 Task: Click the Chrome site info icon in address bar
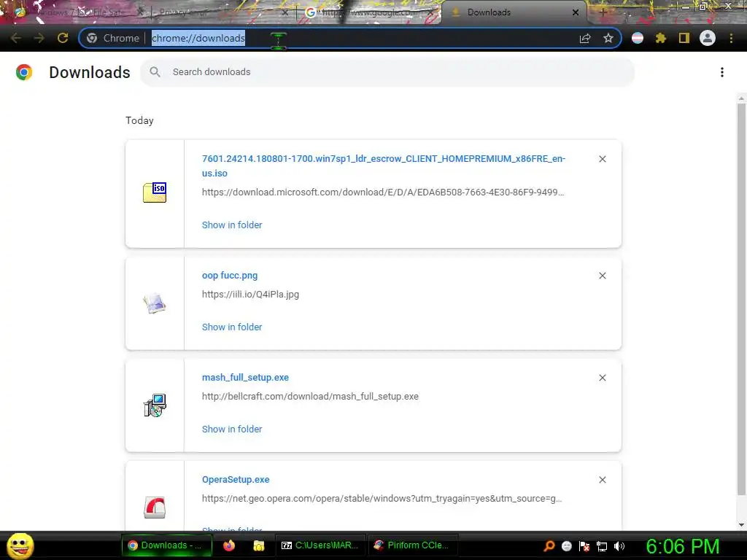pyautogui.click(x=92, y=38)
